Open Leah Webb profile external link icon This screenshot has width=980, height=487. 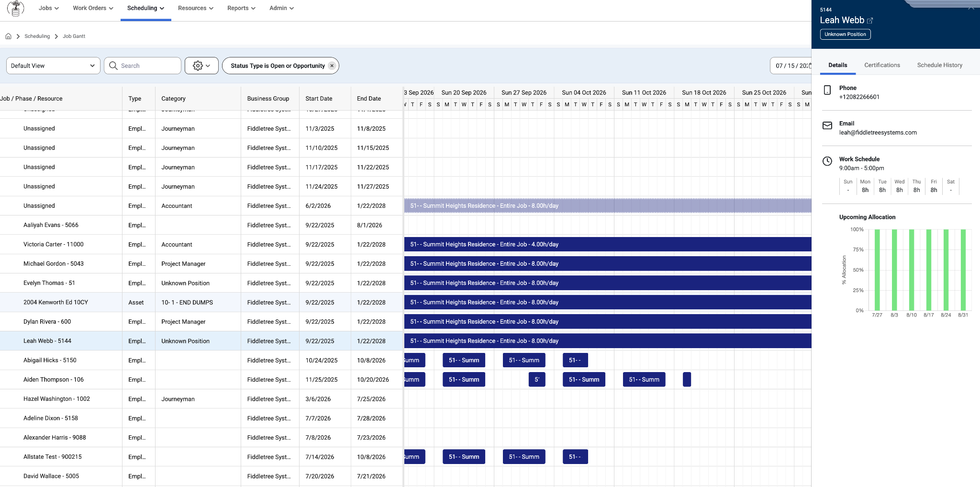pos(870,21)
